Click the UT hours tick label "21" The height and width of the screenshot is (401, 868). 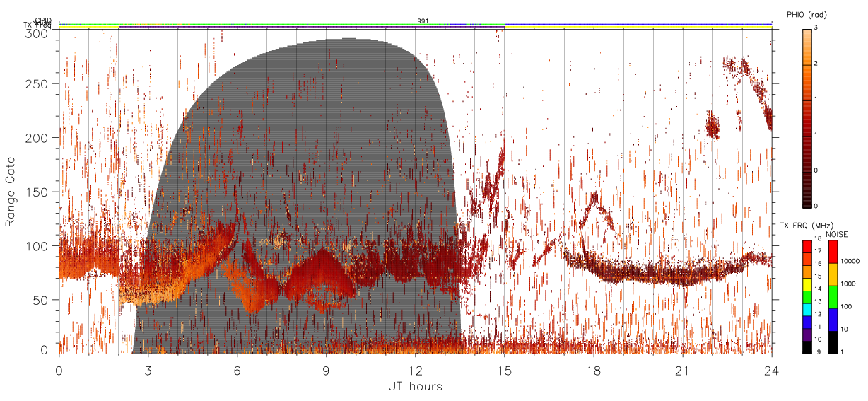(682, 371)
